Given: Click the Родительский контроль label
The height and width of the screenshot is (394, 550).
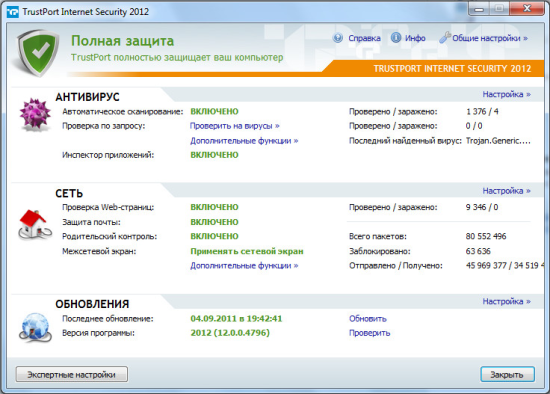Looking at the screenshot, I should tap(109, 236).
